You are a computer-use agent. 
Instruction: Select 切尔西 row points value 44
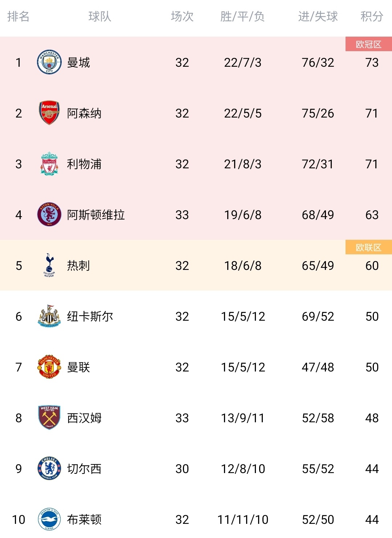[x=372, y=469]
